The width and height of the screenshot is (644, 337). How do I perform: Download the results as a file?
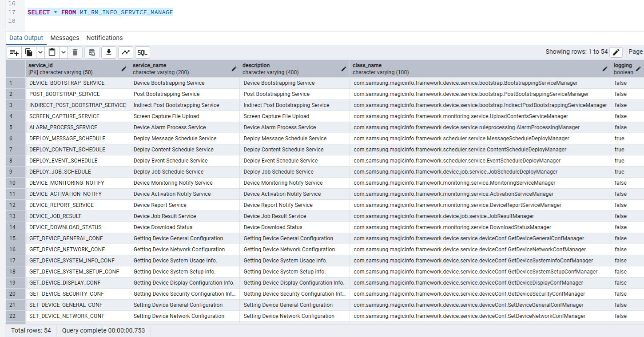coord(109,52)
